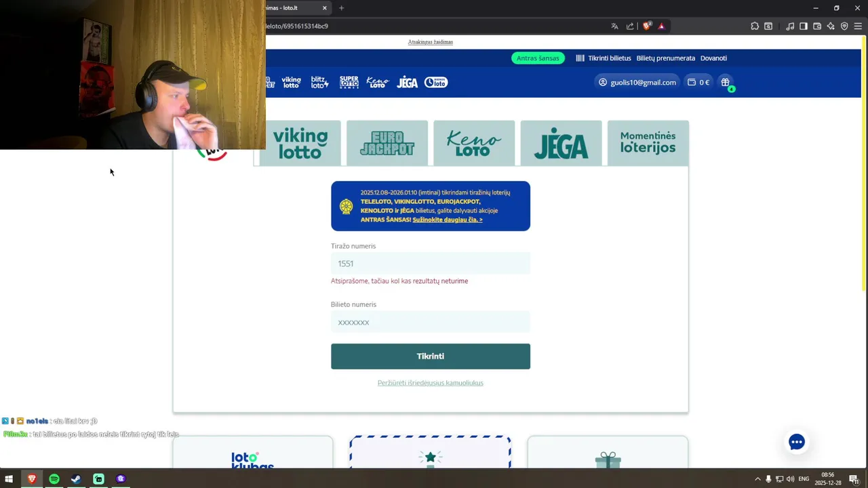Open the Brave Wallet icon
The width and height of the screenshot is (868, 488).
tap(817, 26)
